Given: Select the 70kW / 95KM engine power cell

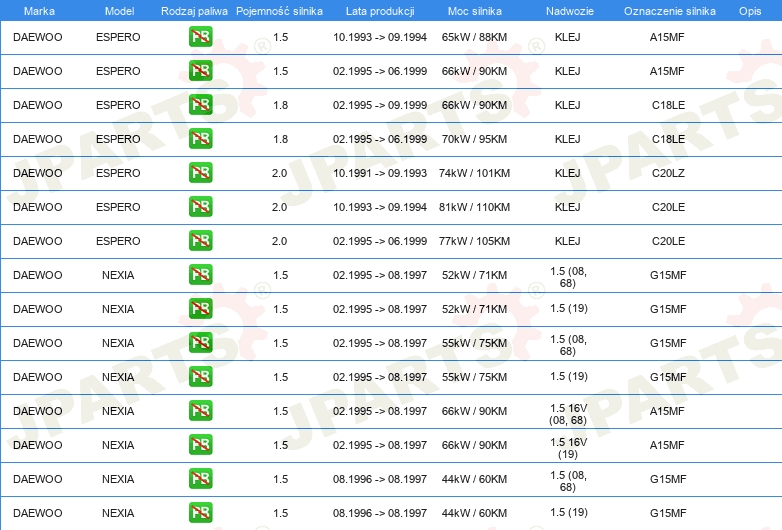Looking at the screenshot, I should point(474,139).
